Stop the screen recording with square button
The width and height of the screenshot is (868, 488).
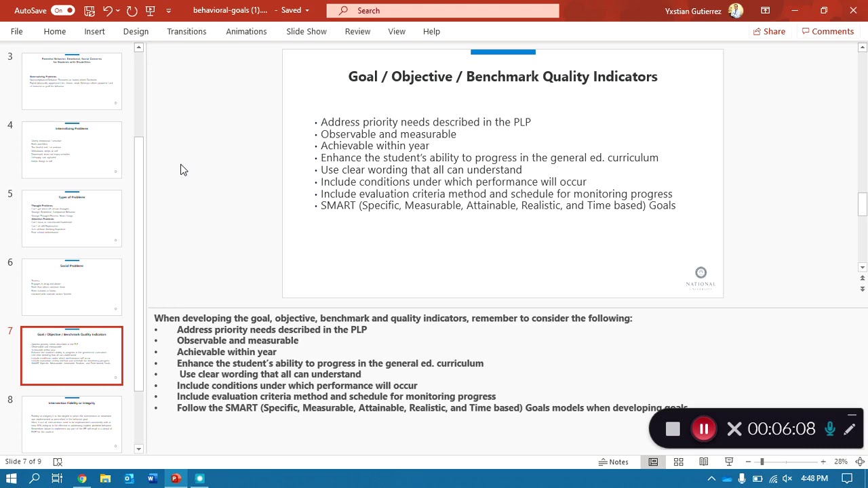point(672,429)
